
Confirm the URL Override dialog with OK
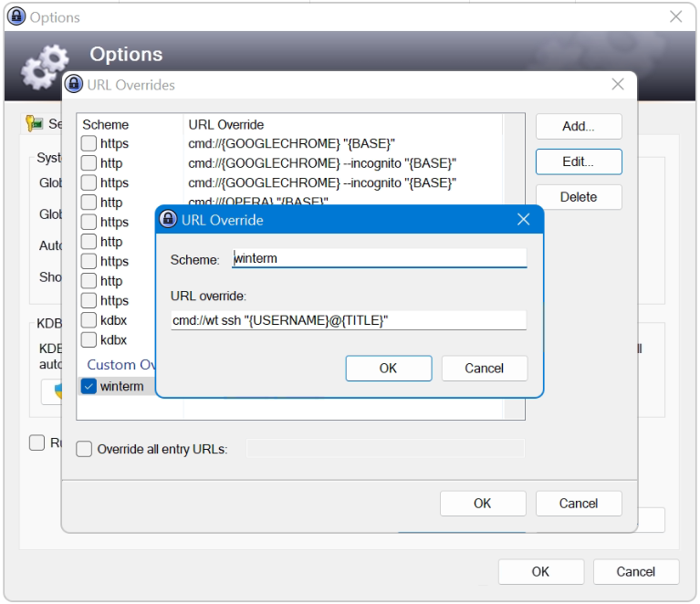(389, 369)
